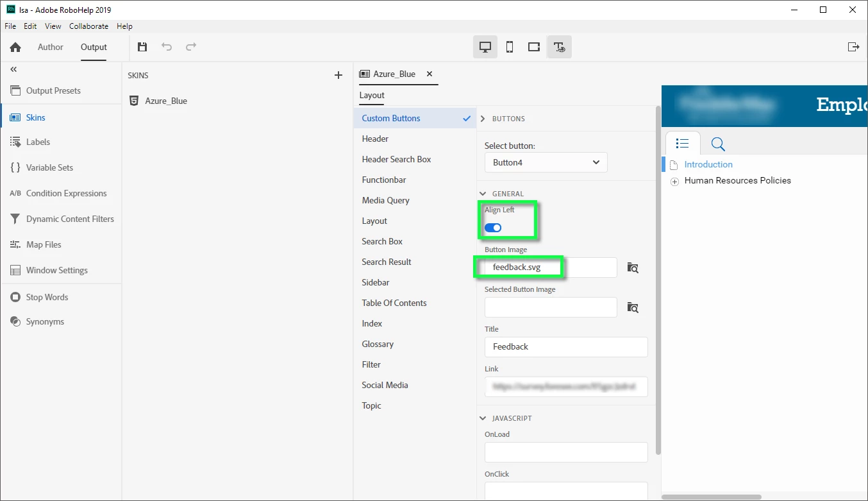Image resolution: width=868 pixels, height=501 pixels.
Task: Select Azure_Blue skin in list
Action: point(167,101)
